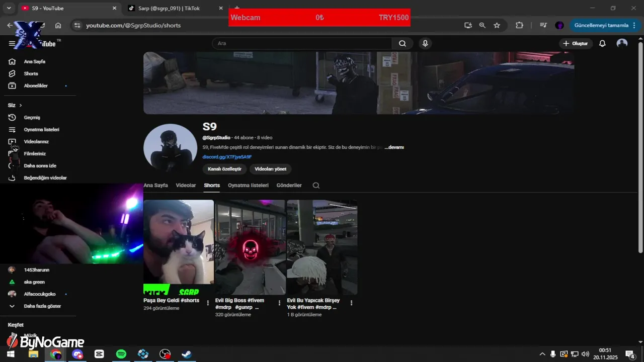Open the browser extensions puzzle icon
Image resolution: width=644 pixels, height=362 pixels.
pyautogui.click(x=519, y=25)
